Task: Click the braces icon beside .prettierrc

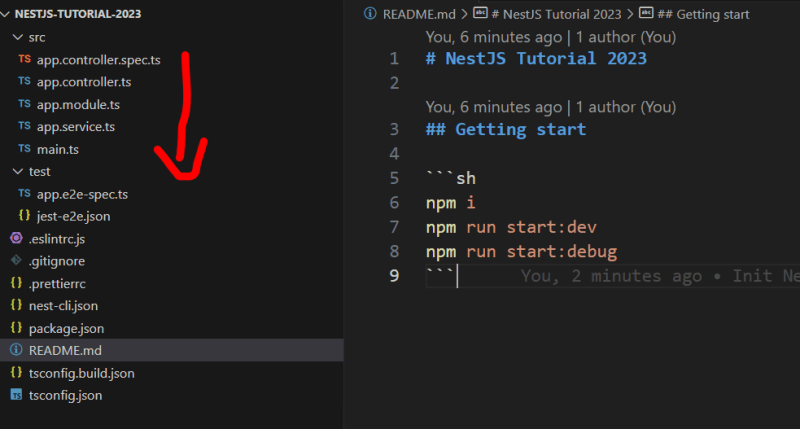Action: click(16, 283)
